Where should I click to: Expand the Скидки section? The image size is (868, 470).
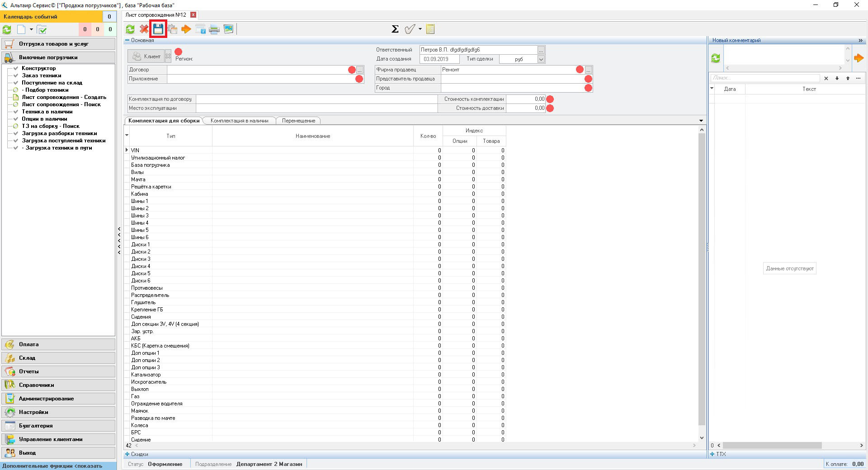tap(127, 454)
